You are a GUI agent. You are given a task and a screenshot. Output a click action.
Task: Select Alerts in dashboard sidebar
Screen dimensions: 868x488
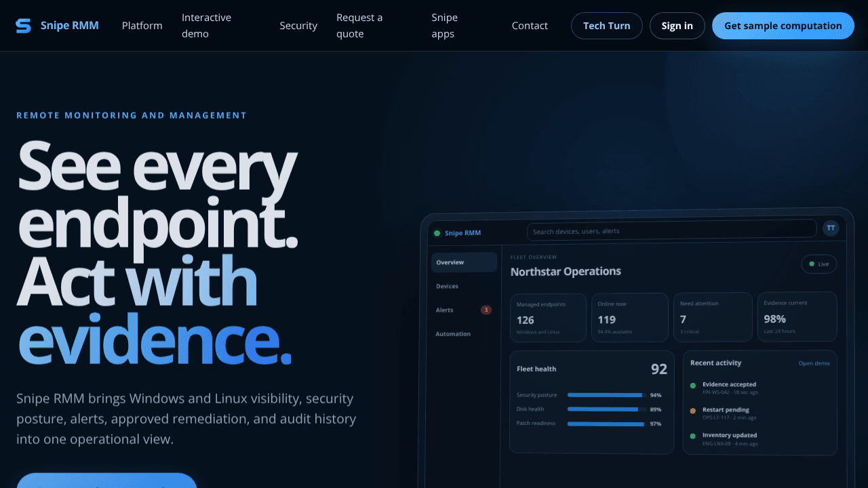coord(464,310)
